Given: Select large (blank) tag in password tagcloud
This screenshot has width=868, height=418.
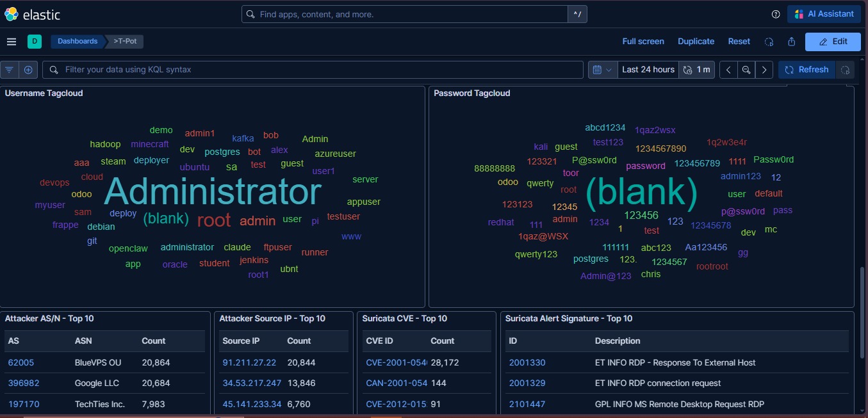Looking at the screenshot, I should 642,193.
